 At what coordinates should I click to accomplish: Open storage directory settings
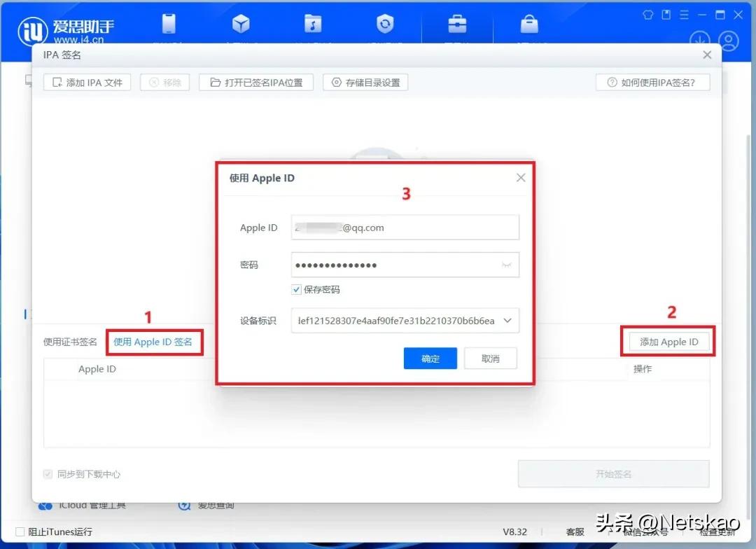click(x=365, y=83)
